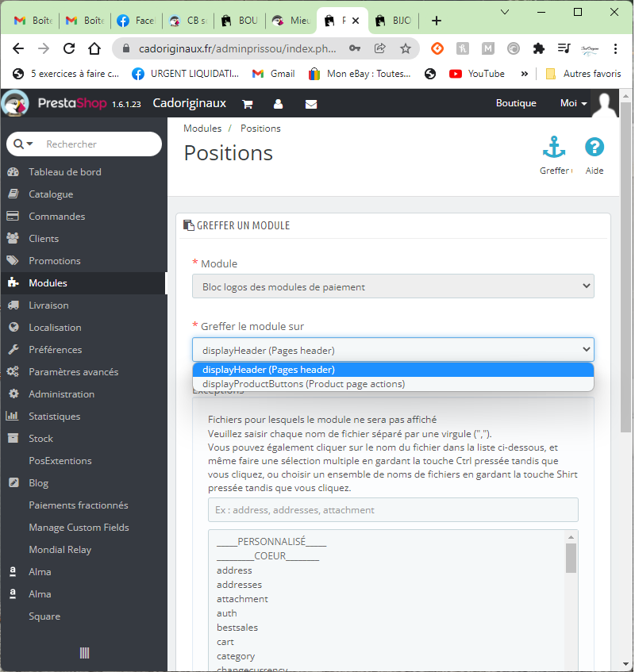Open the envelope messages icon in header
Screen dimensions: 635x672
click(x=312, y=104)
